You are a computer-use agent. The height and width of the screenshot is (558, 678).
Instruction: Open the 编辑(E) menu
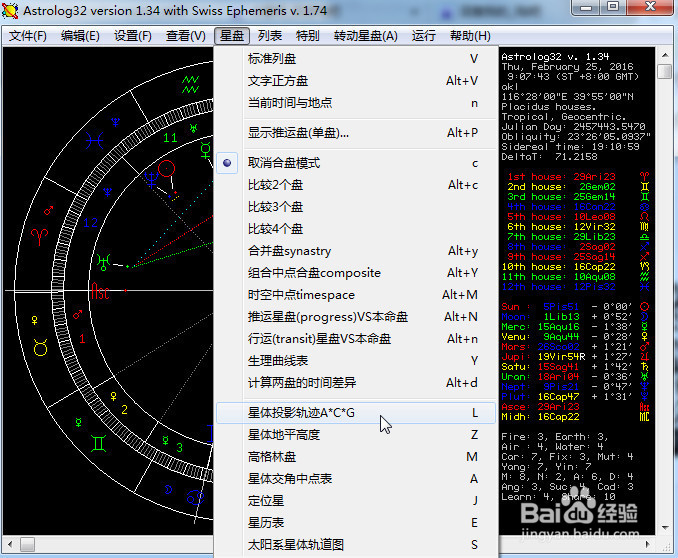[80, 36]
